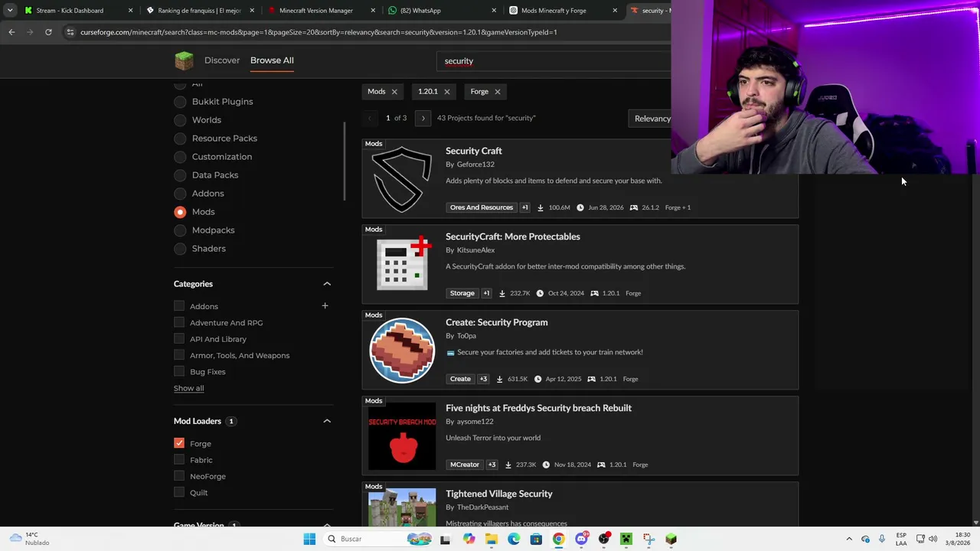Switch to the Ranking de franquias tab
Screen dimensions: 980x551
coord(199,11)
